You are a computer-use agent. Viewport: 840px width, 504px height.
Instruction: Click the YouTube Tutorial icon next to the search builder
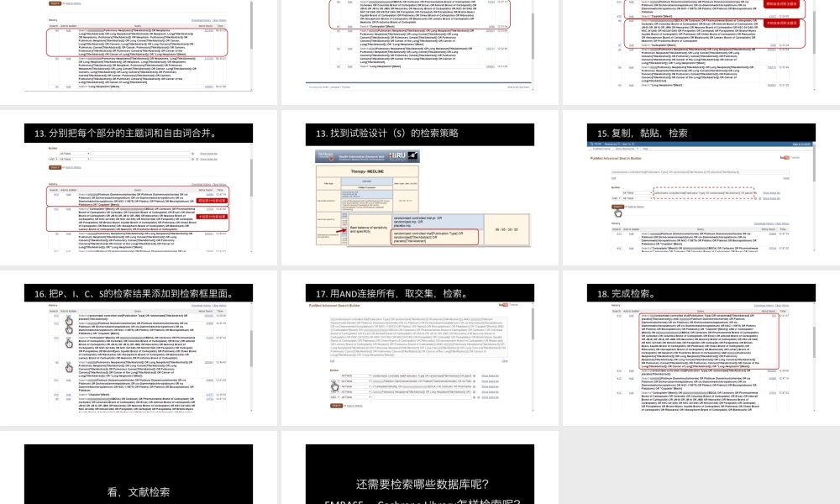785,157
